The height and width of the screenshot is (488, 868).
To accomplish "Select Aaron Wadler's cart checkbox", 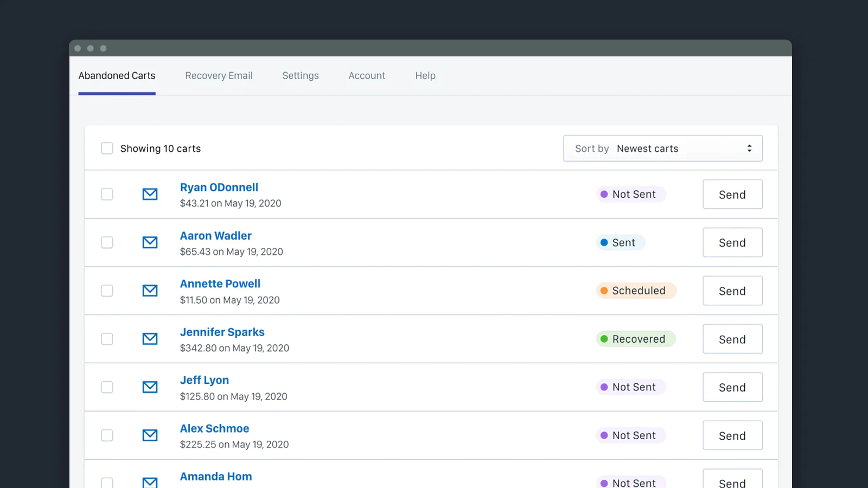I will 107,242.
